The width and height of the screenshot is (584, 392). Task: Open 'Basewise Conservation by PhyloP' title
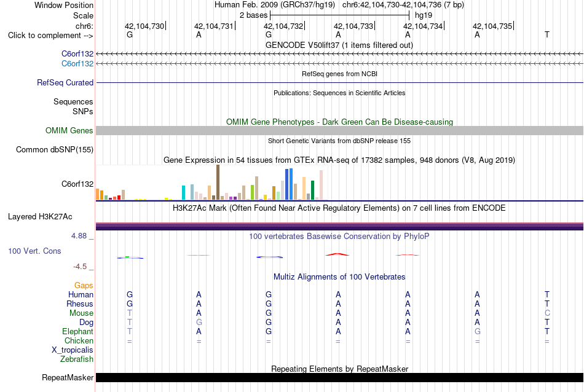click(x=339, y=236)
